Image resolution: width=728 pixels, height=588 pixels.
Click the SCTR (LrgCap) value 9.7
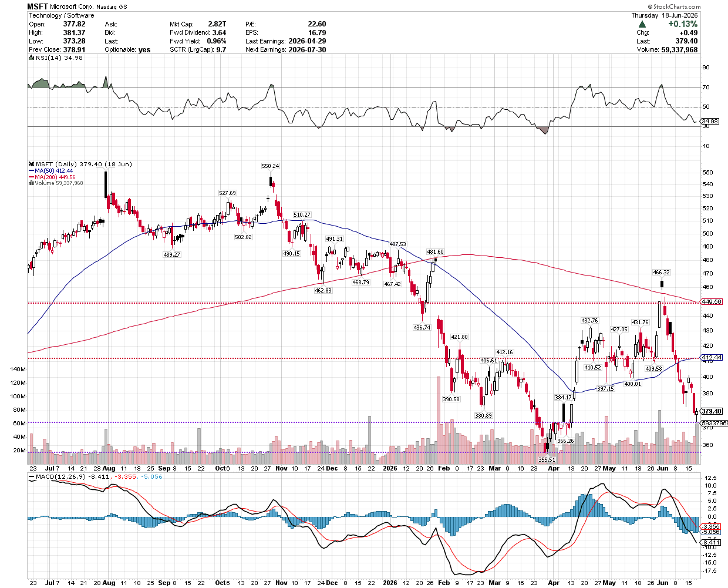click(x=221, y=50)
